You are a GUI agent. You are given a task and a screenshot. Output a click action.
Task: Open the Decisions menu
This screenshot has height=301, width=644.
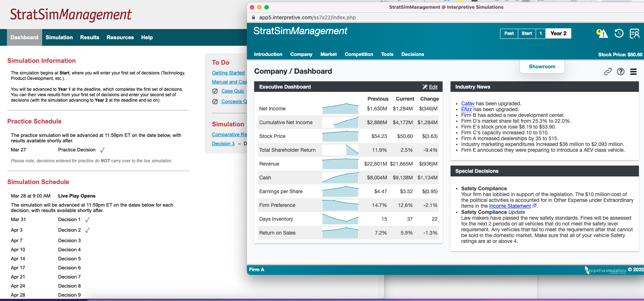pos(413,54)
